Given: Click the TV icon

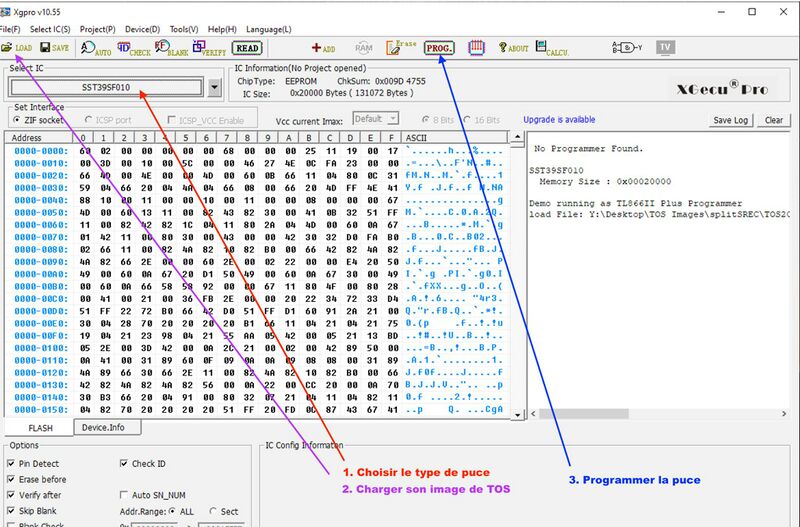Looking at the screenshot, I should 665,47.
